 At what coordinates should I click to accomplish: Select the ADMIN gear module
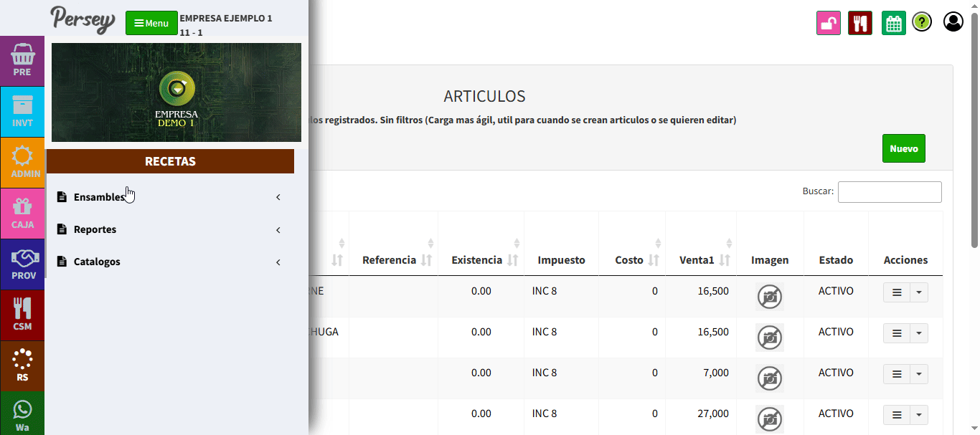[x=22, y=162]
